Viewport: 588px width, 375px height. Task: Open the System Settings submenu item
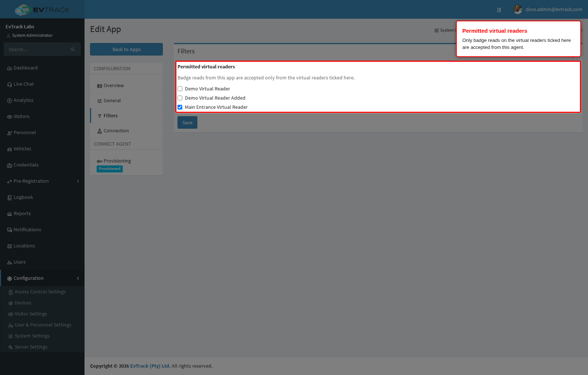coord(42,336)
